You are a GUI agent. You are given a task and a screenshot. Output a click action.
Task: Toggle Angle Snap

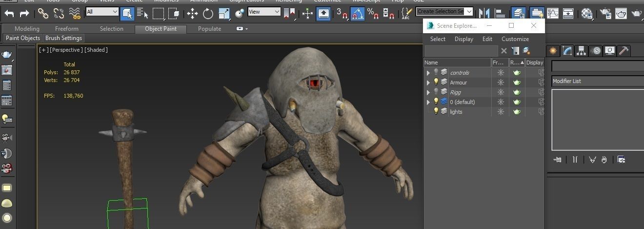click(358, 13)
